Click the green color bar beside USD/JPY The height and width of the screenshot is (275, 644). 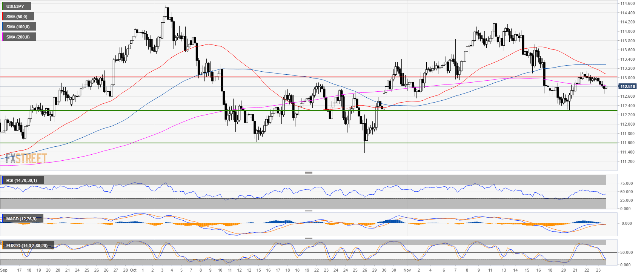(2, 6)
